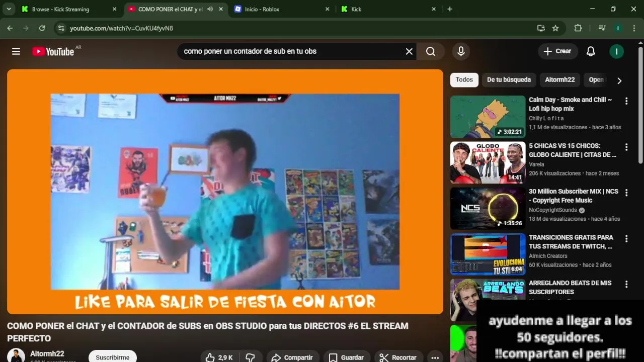The width and height of the screenshot is (644, 362).
Task: Clear the search query with X
Action: click(409, 51)
